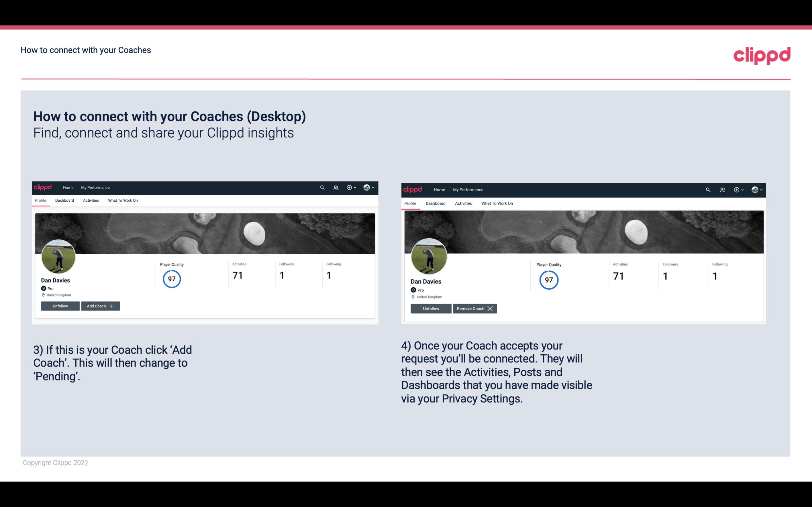The image size is (812, 507).
Task: Click the search icon in right nav bar
Action: click(709, 189)
